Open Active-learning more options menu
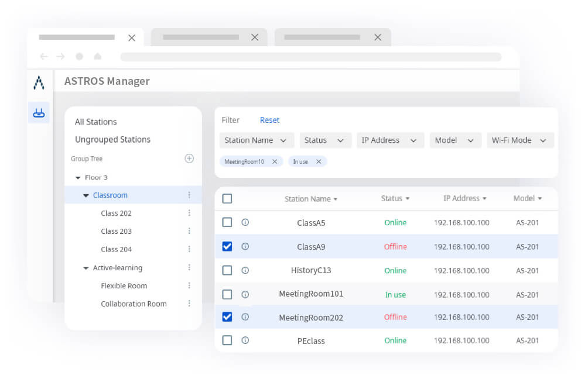Screen dimensions: 588x382 (x=189, y=267)
